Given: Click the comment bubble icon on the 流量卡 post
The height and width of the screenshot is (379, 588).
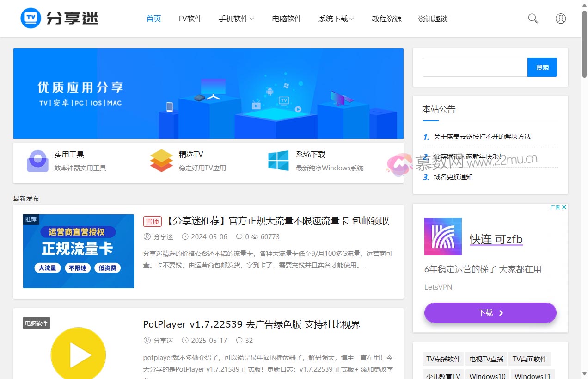Looking at the screenshot, I should (x=239, y=236).
